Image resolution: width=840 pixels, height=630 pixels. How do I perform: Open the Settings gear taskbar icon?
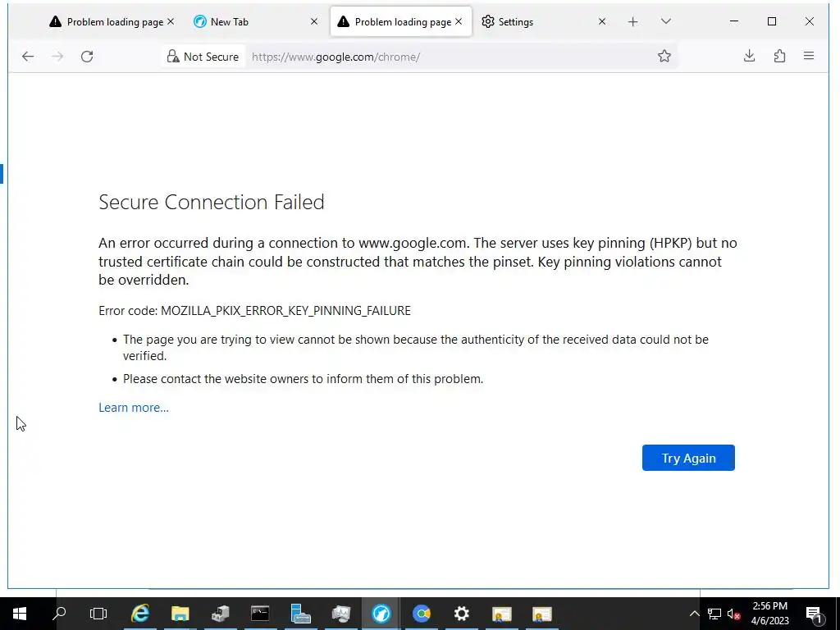461,614
